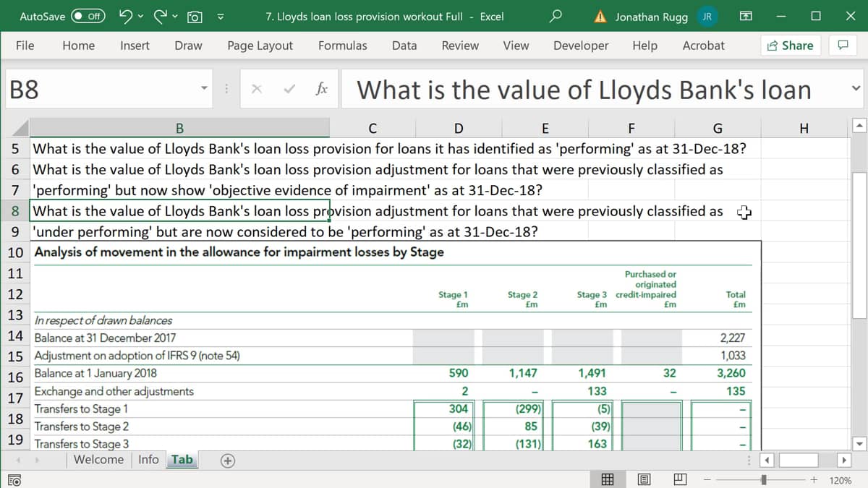Select the Formulas ribbon tab
The image size is (868, 488).
pos(342,46)
